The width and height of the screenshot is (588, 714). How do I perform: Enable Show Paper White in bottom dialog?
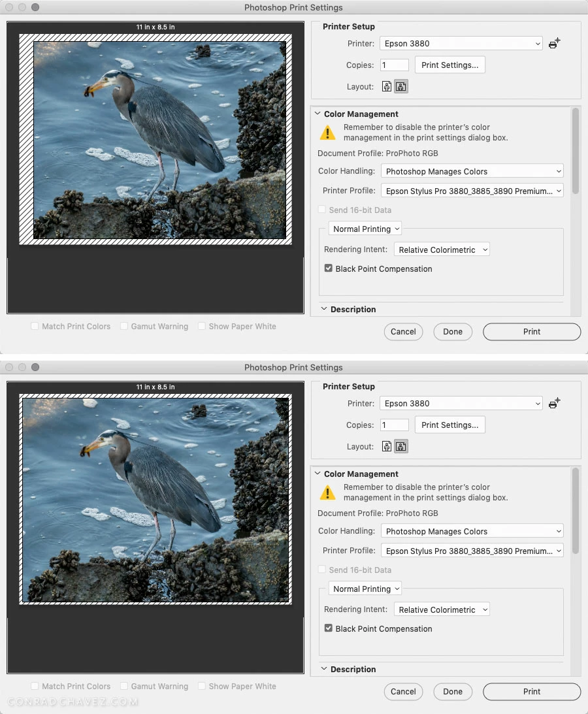202,686
